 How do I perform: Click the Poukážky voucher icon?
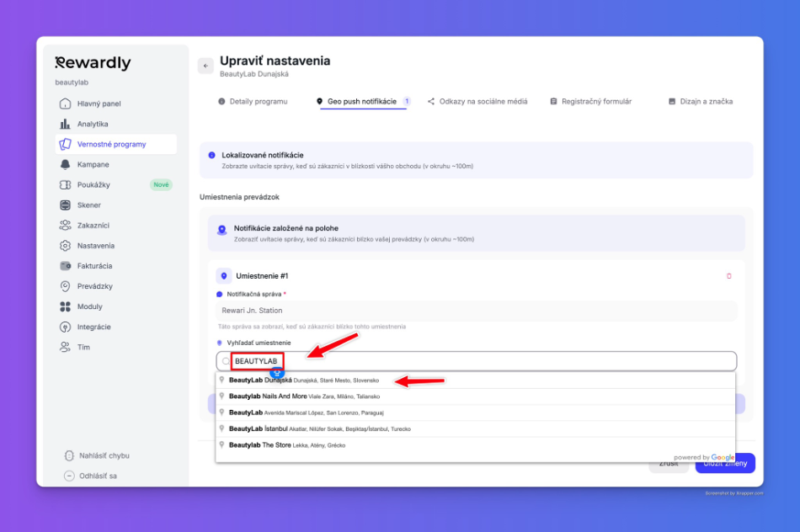coord(66,184)
